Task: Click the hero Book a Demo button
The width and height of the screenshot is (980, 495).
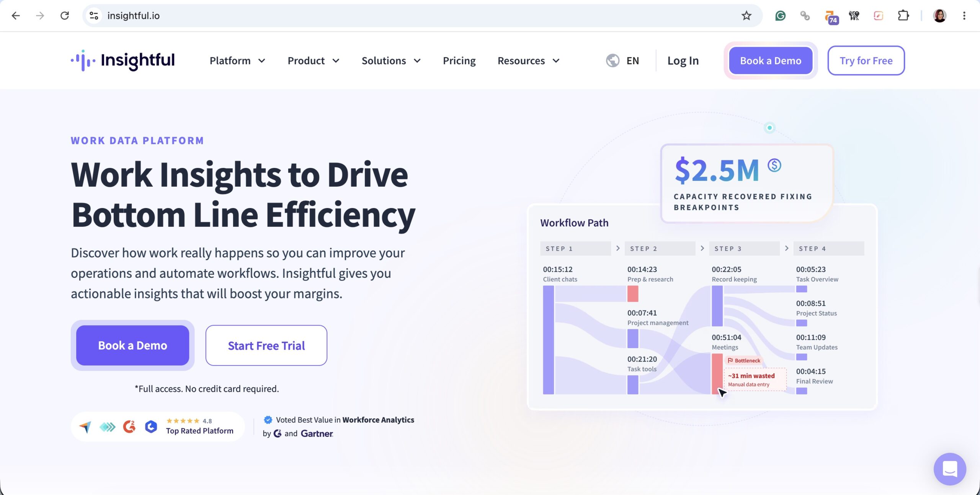Action: [x=132, y=345]
